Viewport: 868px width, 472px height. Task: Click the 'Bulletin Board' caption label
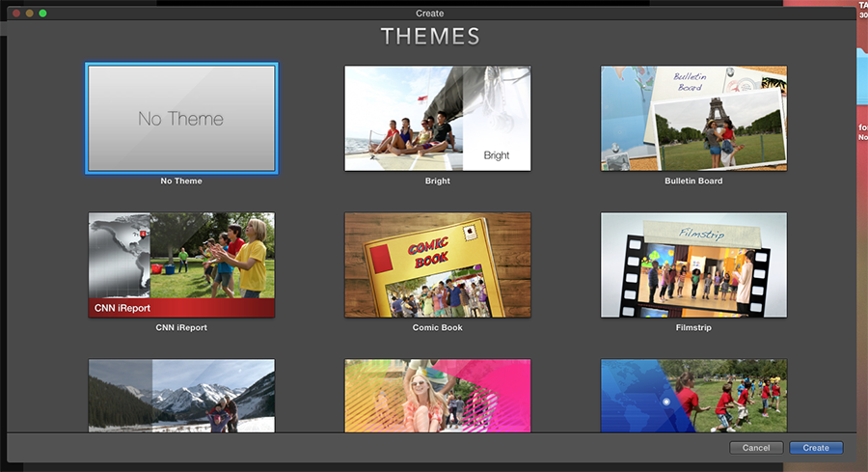pos(693,180)
